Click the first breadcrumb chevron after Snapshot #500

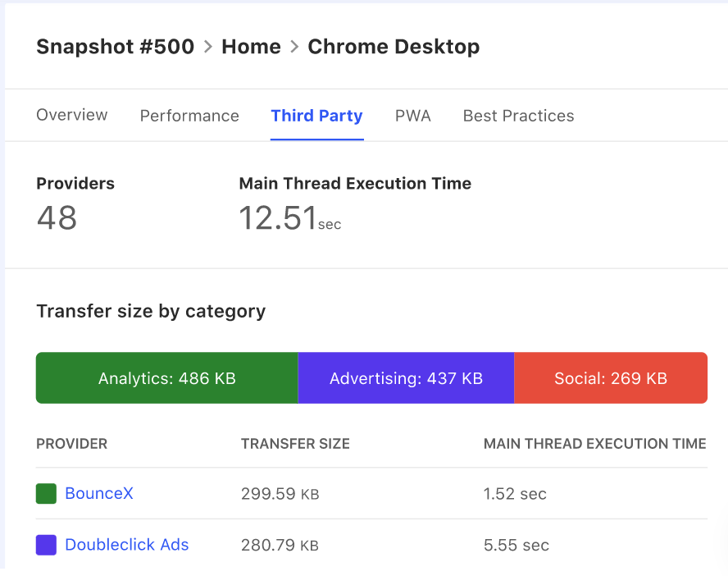208,47
